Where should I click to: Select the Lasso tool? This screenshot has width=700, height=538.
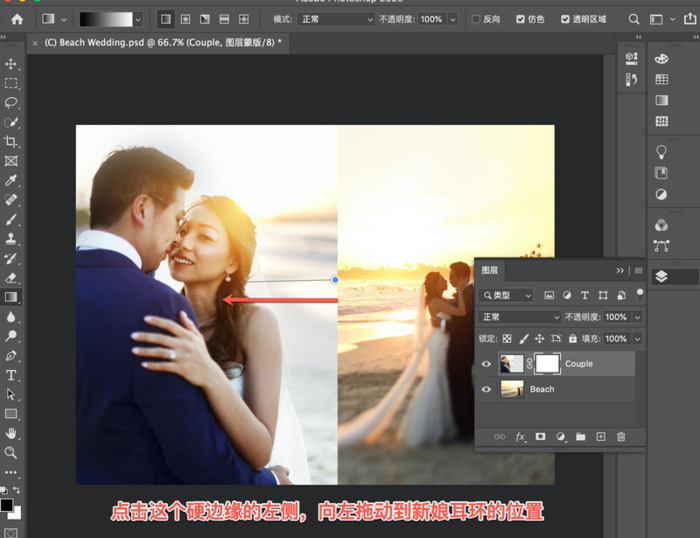(x=11, y=102)
